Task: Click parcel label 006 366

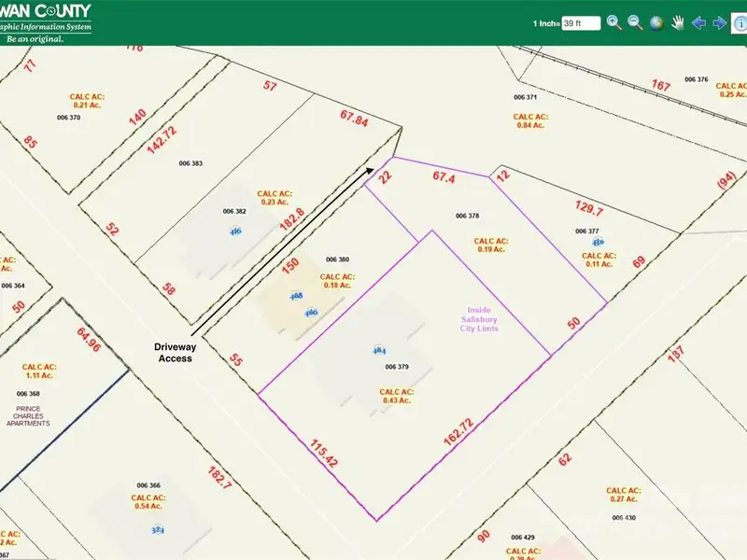Action: coord(148,485)
